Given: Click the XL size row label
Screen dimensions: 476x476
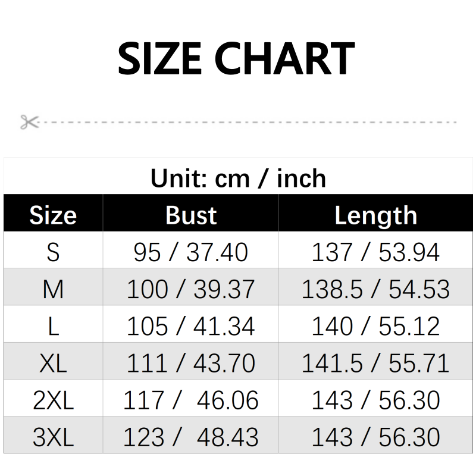Looking at the screenshot, I should (x=53, y=363).
